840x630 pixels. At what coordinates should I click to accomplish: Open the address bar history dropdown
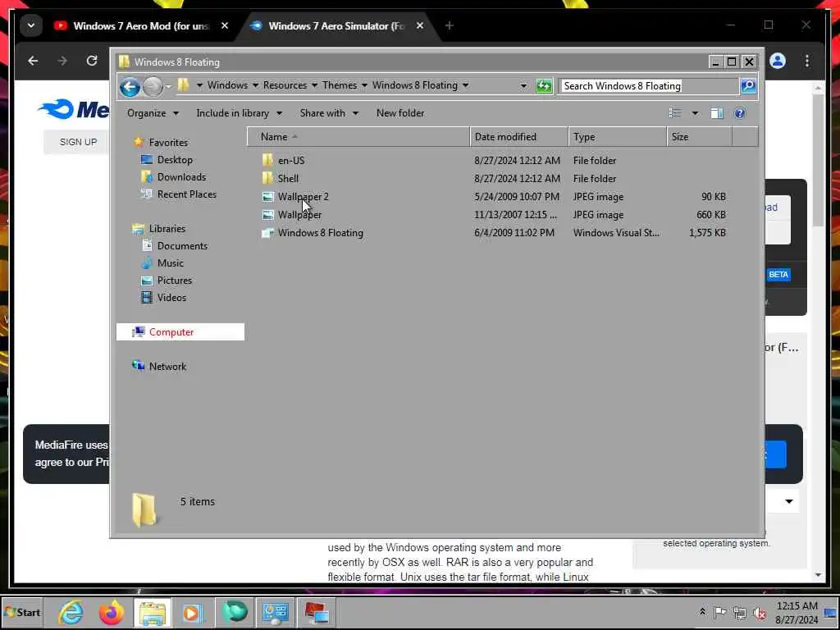coord(523,85)
